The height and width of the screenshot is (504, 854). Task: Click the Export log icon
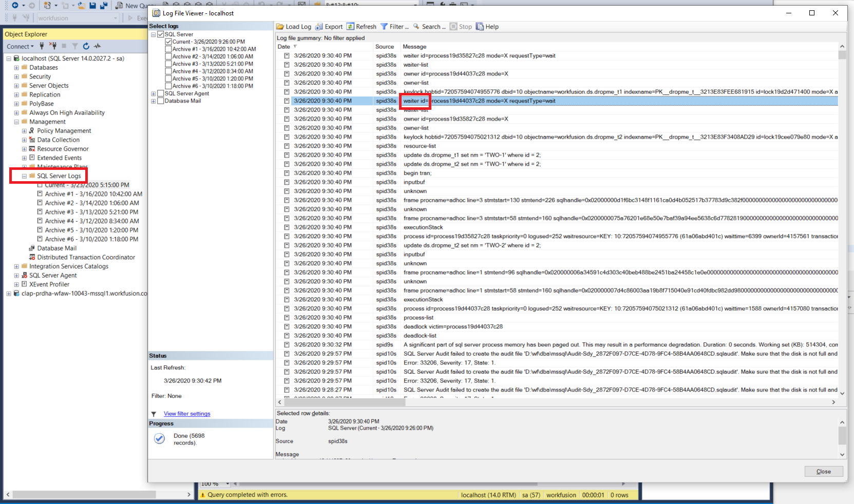(319, 27)
